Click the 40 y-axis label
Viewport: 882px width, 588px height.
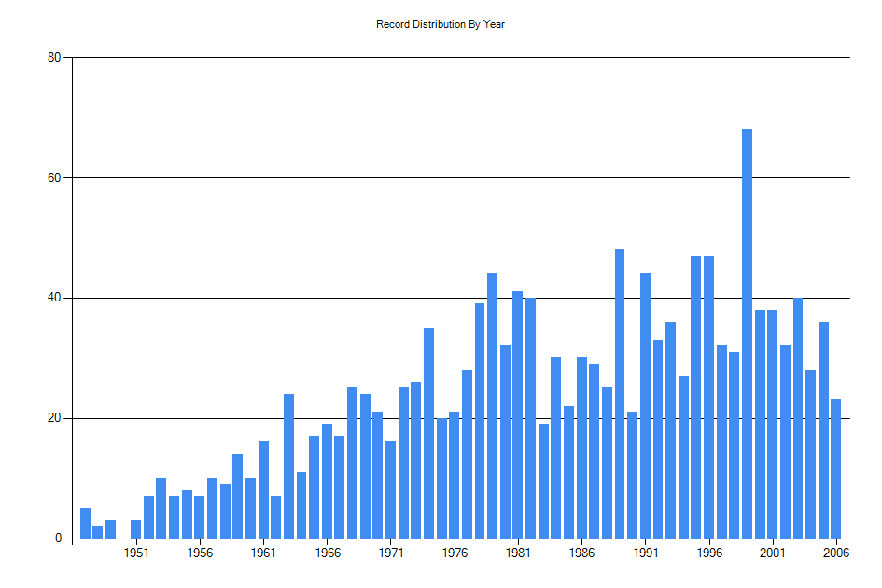(54, 299)
